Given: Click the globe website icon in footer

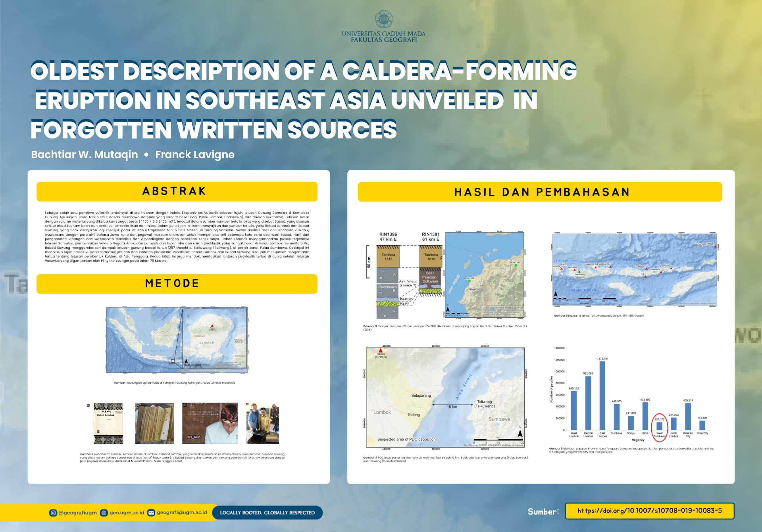Looking at the screenshot, I should pos(104,513).
